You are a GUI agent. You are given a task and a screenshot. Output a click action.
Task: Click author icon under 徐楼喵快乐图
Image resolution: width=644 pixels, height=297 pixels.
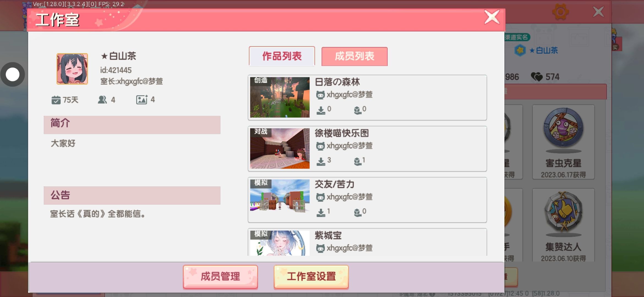tap(320, 146)
